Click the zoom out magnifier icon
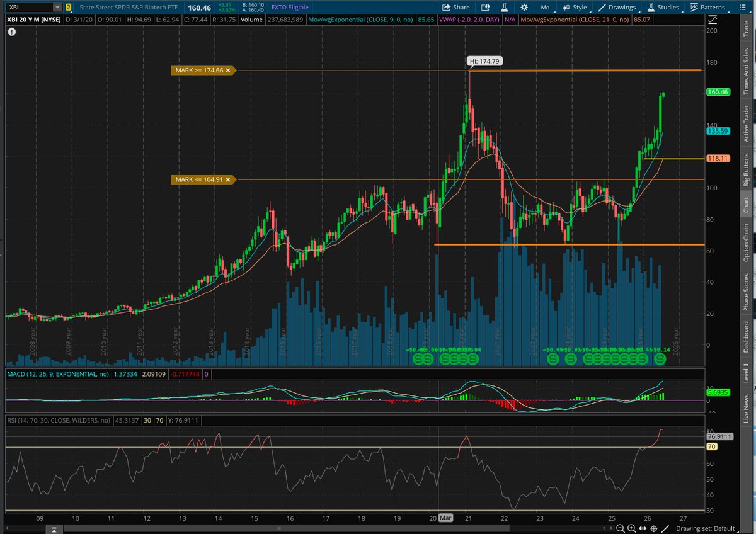This screenshot has height=534, width=756. 621,528
